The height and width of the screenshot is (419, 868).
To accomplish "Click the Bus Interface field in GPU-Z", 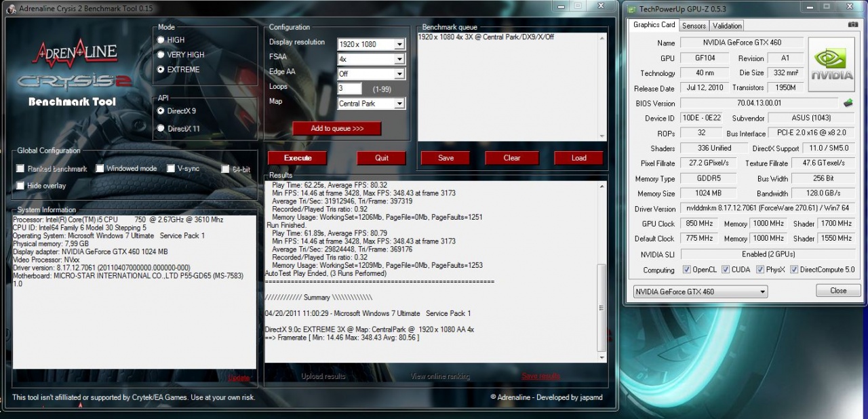I will [811, 133].
